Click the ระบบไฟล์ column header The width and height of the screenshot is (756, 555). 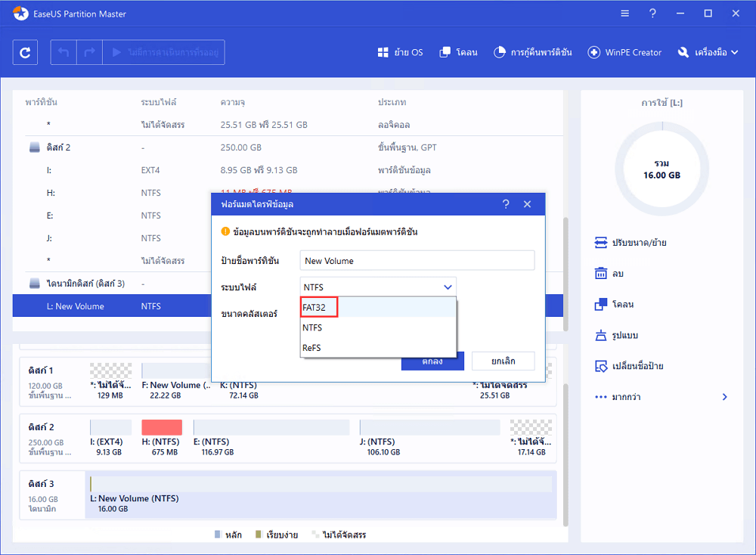159,102
